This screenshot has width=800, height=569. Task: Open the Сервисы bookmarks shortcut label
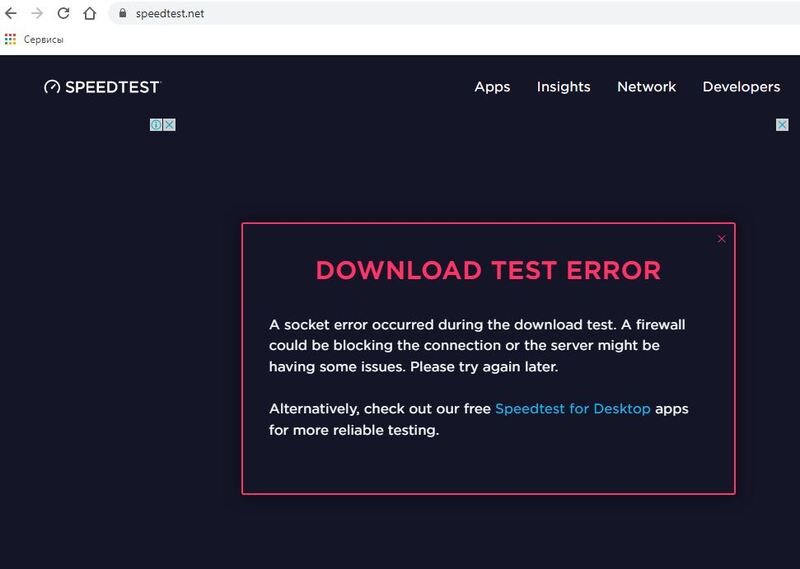pos(43,39)
